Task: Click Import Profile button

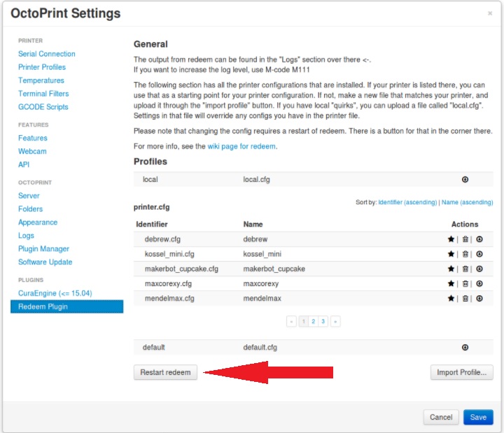Action: (x=461, y=372)
